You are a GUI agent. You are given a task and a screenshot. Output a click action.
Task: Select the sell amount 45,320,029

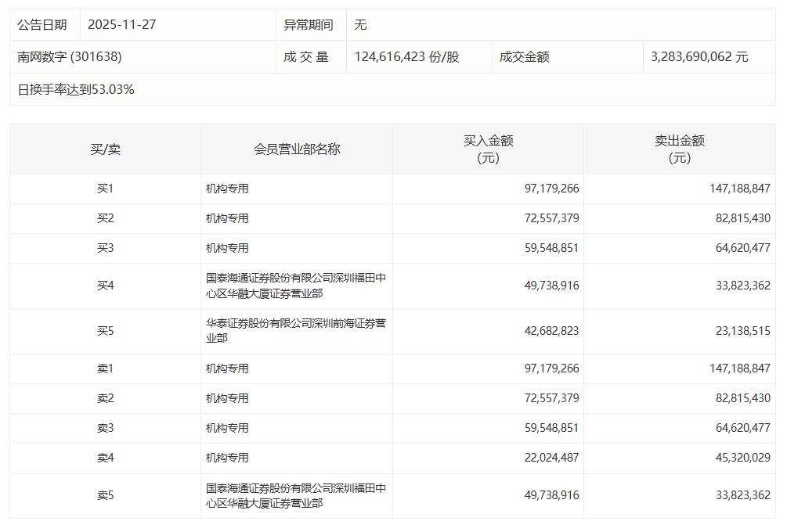[742, 458]
